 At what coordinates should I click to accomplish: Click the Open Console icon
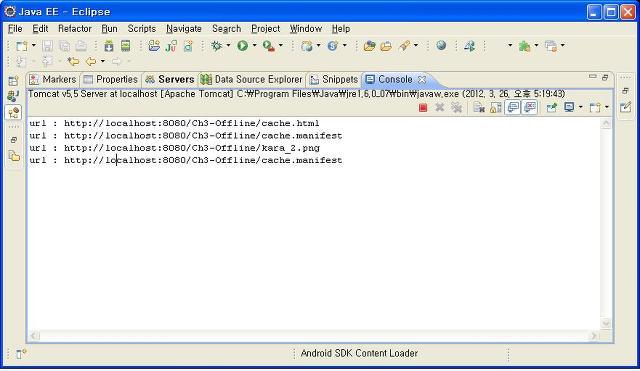[595, 108]
